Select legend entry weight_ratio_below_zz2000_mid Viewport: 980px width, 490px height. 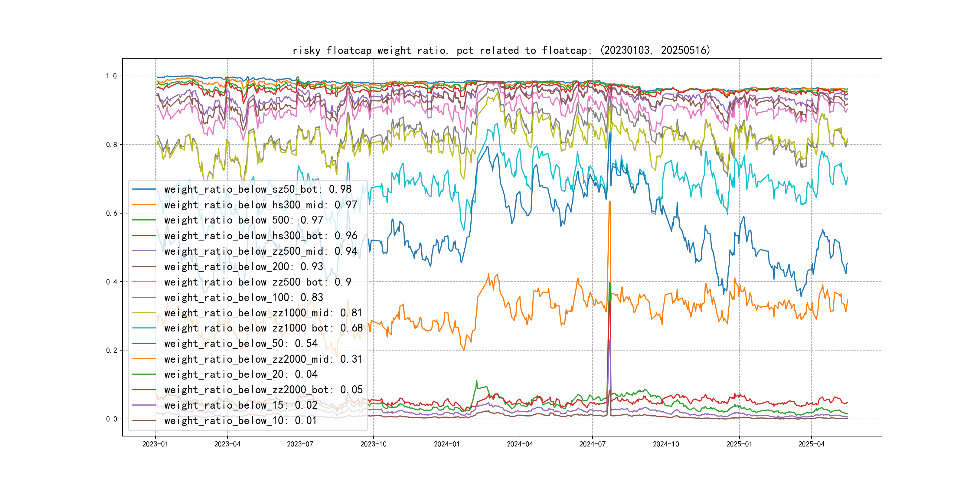point(263,359)
